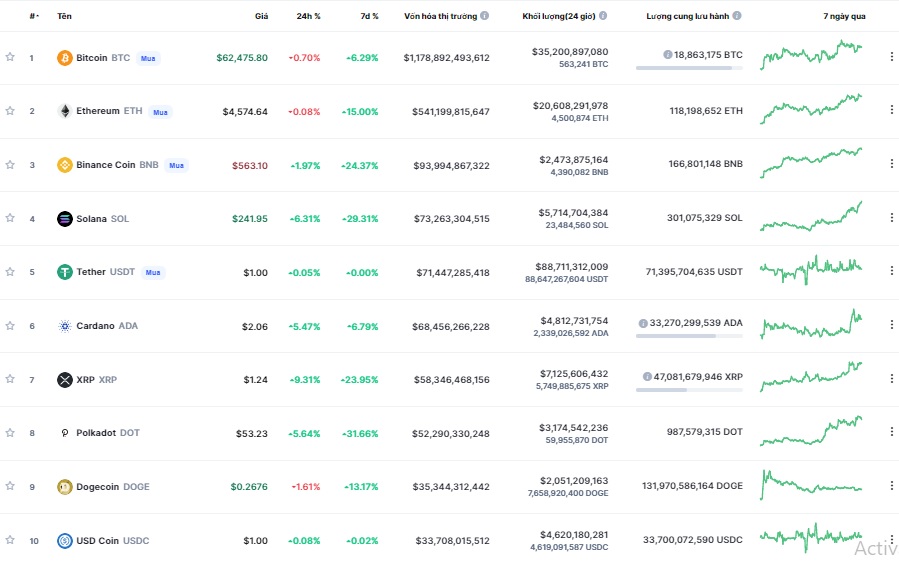Sort table by Giá column header
This screenshot has height=563, width=899.
coord(261,17)
